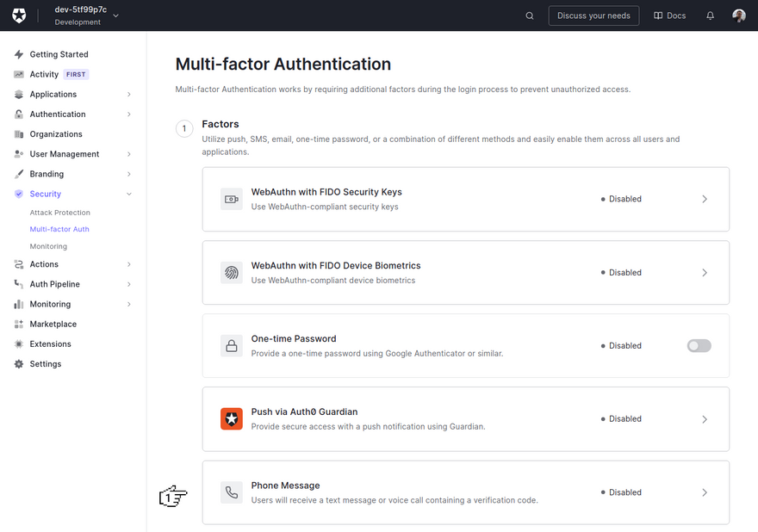The image size is (758, 532).
Task: Click the Auth0 shield logo
Action: coord(19,15)
